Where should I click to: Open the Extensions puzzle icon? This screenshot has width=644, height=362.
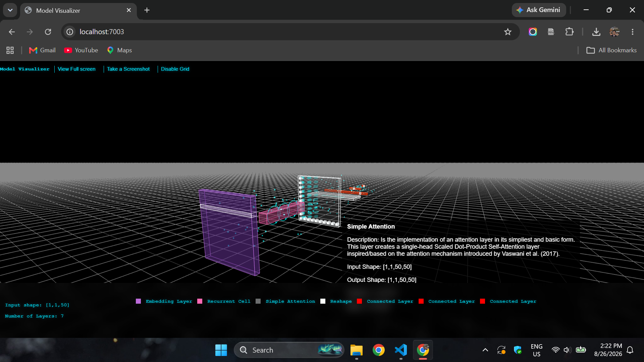click(x=569, y=32)
